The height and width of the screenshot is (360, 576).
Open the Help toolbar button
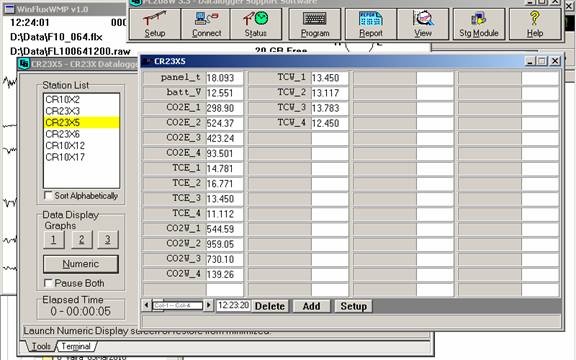pos(535,24)
